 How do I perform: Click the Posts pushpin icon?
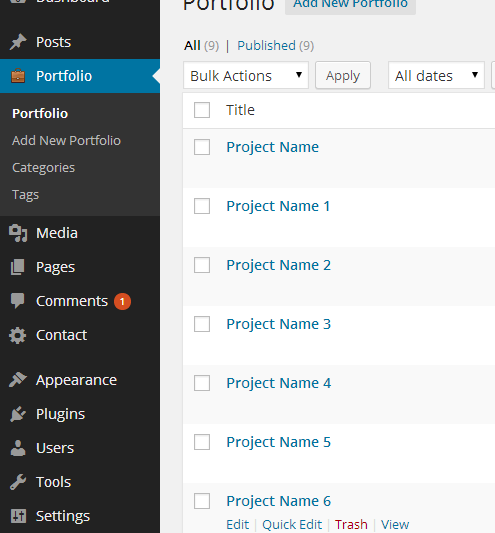click(18, 42)
